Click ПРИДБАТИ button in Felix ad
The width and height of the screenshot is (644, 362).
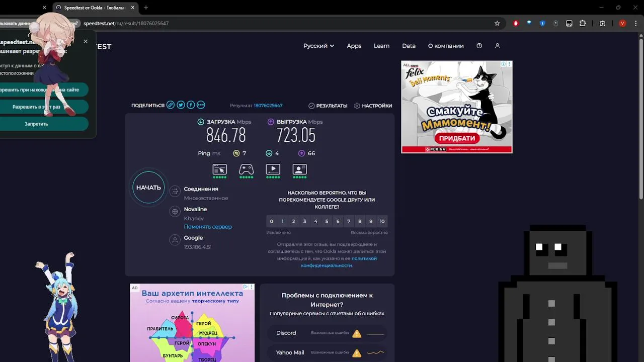457,138
